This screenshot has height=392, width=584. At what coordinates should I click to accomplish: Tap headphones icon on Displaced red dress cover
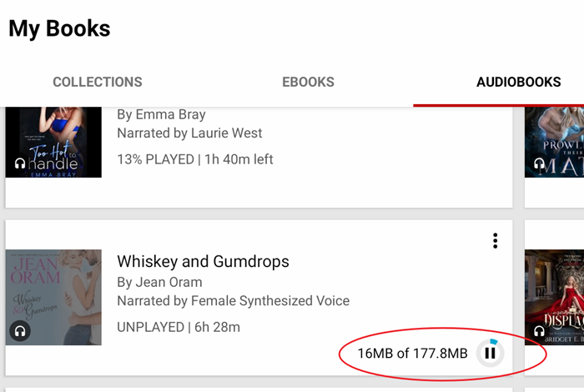pos(539,331)
